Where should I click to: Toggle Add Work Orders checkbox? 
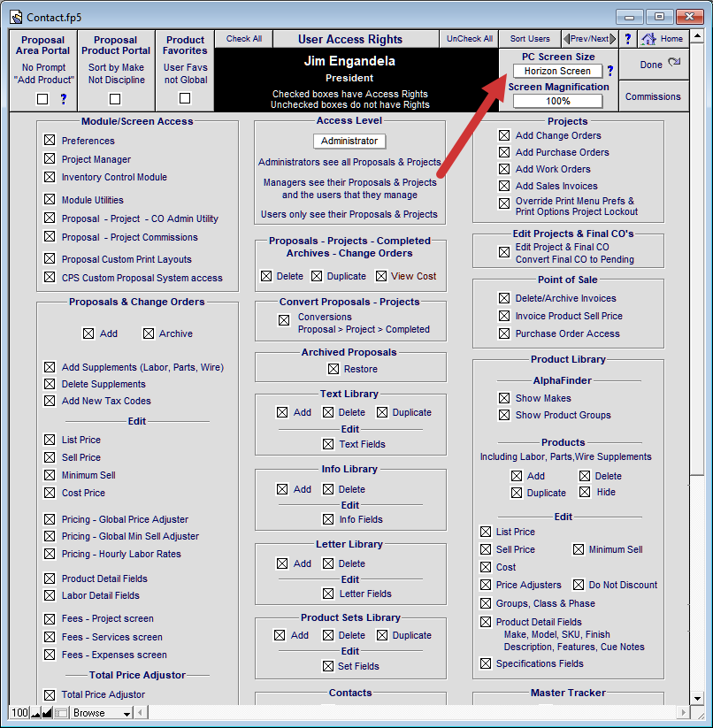tap(504, 169)
